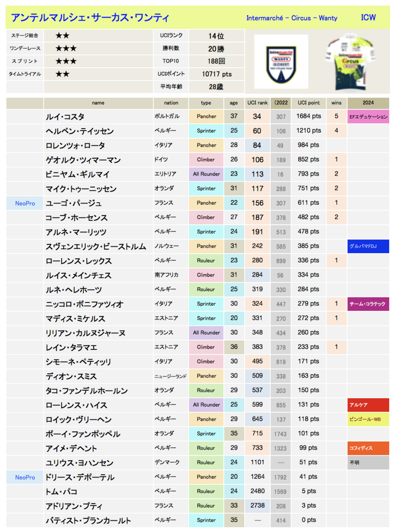394x532 pixels.
Task: Select rider name トム・パコ
Action: pyautogui.click(x=62, y=492)
